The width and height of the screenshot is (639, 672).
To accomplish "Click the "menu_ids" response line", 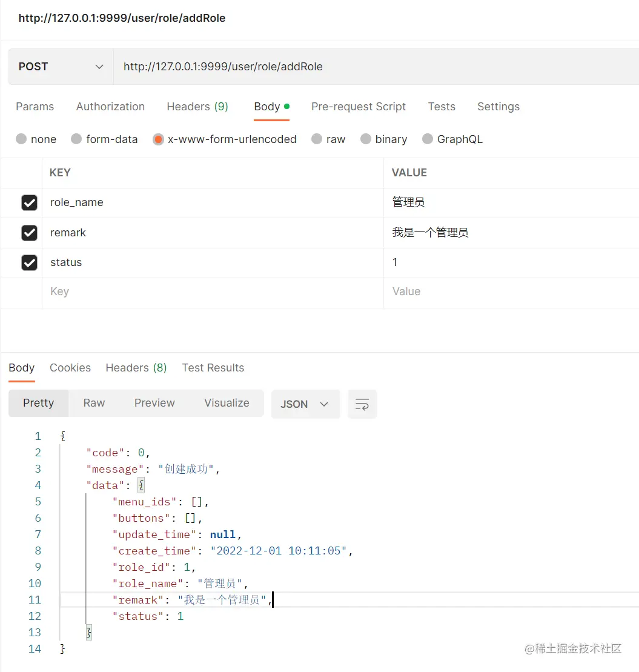I will [160, 502].
